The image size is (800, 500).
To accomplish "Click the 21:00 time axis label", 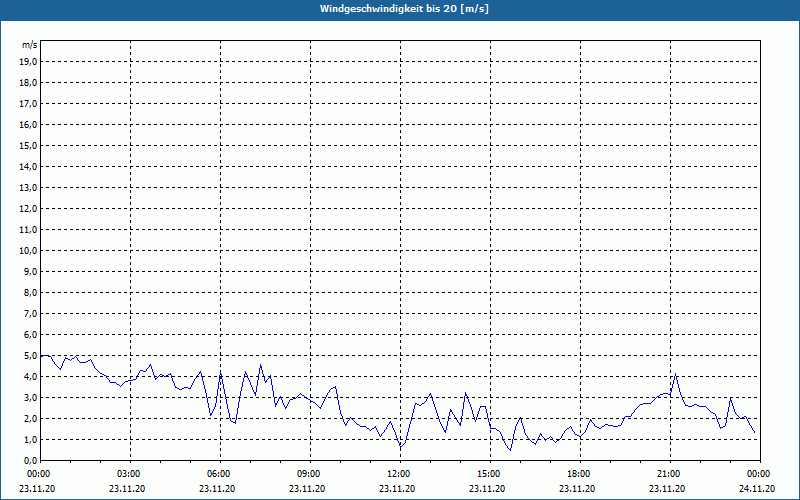I will (669, 474).
